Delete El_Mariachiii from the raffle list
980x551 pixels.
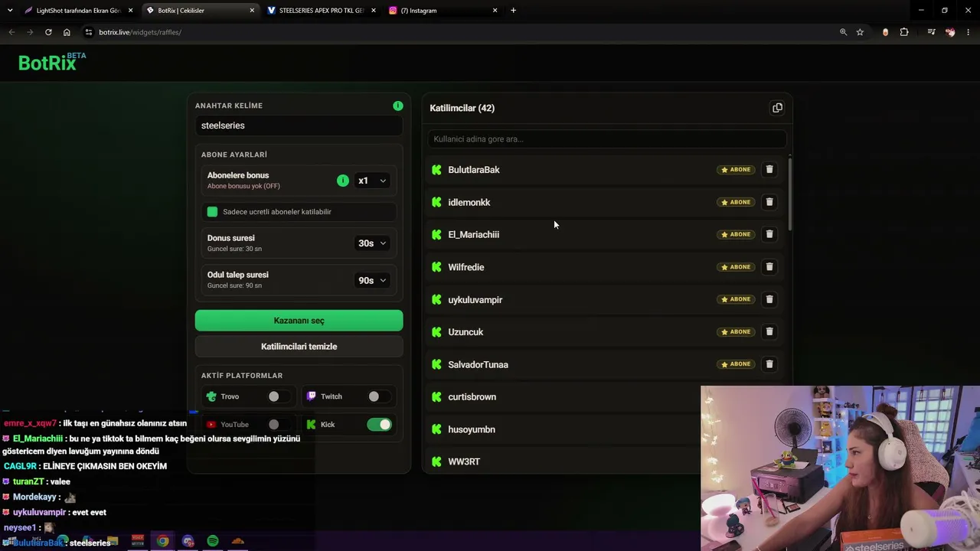coord(769,234)
